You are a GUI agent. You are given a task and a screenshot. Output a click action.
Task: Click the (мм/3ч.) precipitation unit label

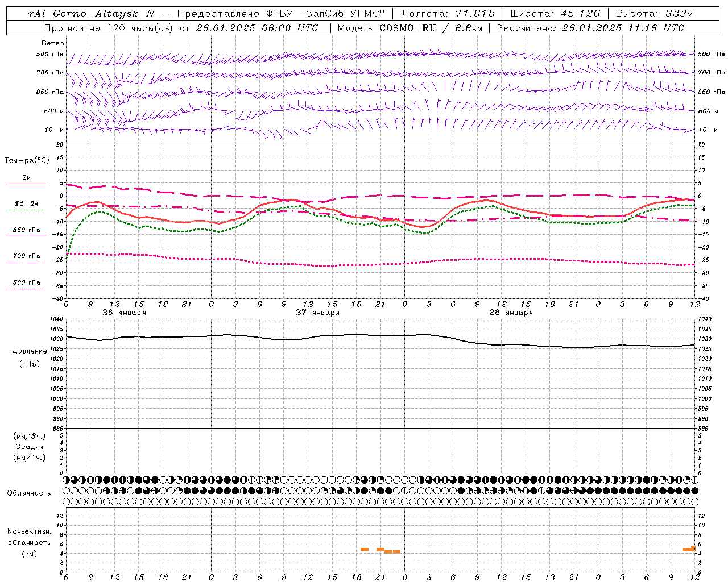pyautogui.click(x=30, y=436)
